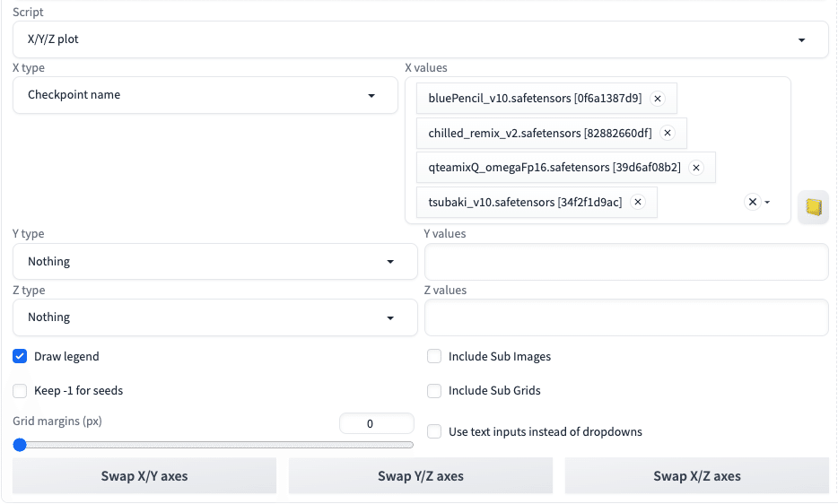
Task: Open X type dropdown showing Checkpoint name
Action: tap(205, 95)
